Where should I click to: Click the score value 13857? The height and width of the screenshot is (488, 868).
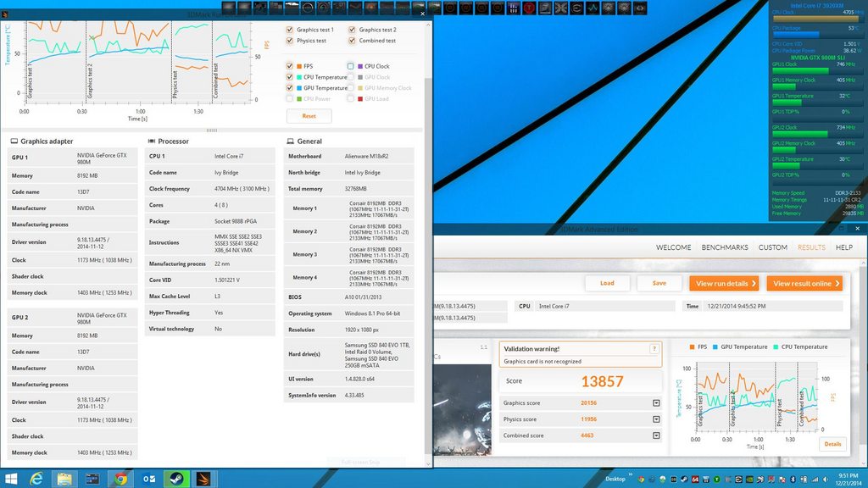(x=603, y=381)
